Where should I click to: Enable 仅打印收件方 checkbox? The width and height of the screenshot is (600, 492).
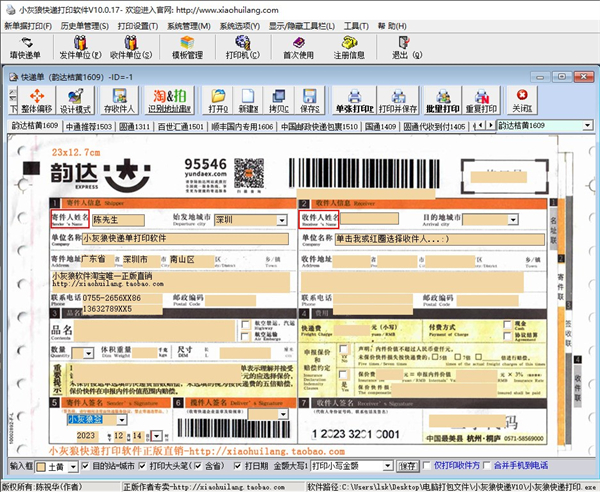pyautogui.click(x=430, y=466)
